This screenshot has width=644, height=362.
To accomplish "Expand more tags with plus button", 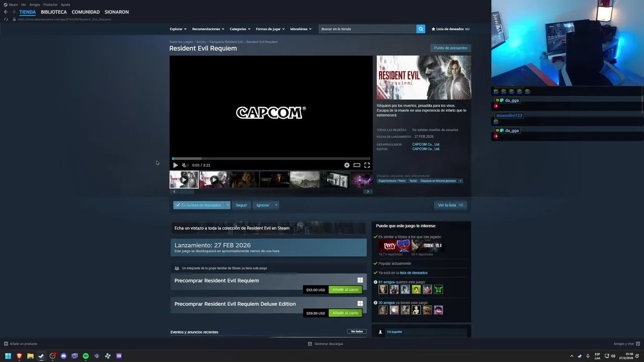I will [460, 181].
